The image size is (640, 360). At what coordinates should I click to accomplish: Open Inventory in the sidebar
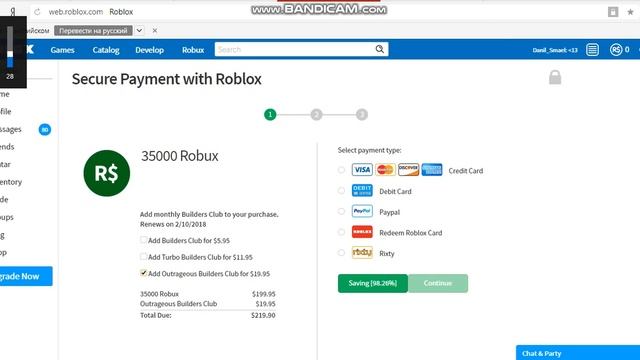11,182
